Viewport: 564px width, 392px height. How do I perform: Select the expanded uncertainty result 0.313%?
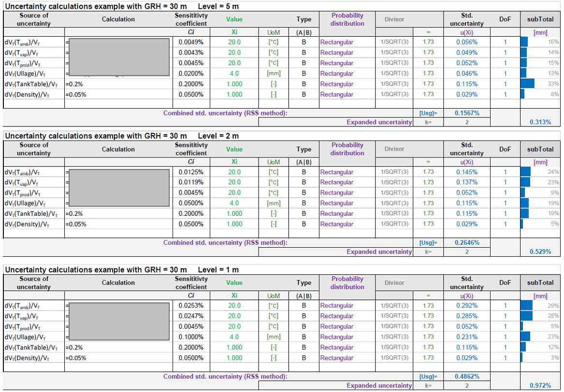point(540,122)
